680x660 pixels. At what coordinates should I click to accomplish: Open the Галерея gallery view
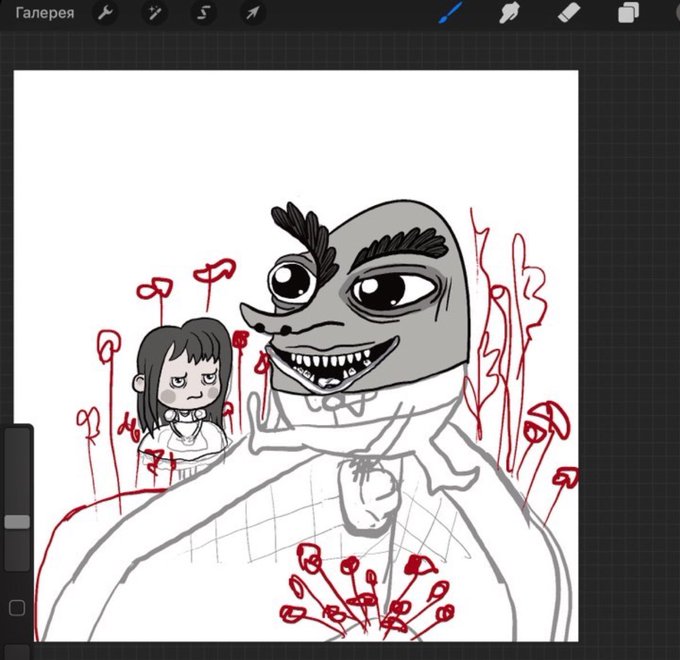point(45,13)
